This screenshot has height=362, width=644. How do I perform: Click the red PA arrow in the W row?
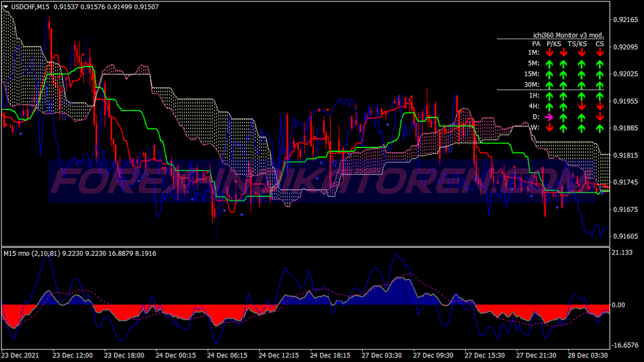click(x=549, y=128)
